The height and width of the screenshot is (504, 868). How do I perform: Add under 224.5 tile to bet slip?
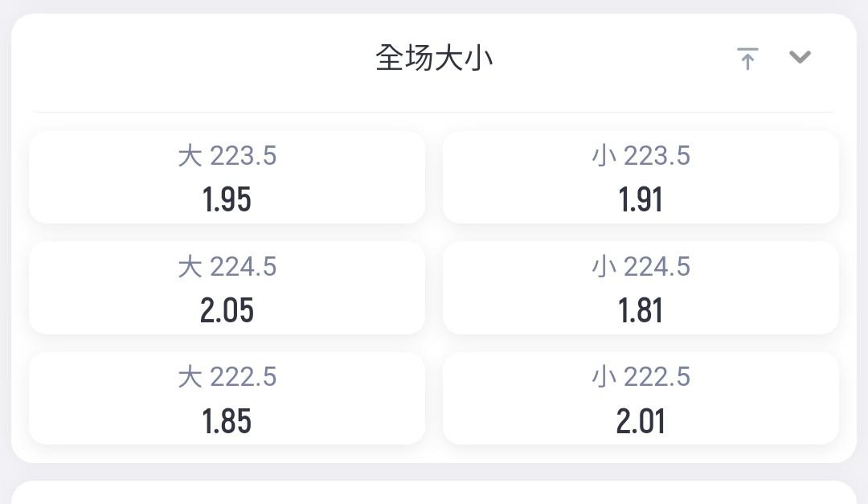(641, 288)
